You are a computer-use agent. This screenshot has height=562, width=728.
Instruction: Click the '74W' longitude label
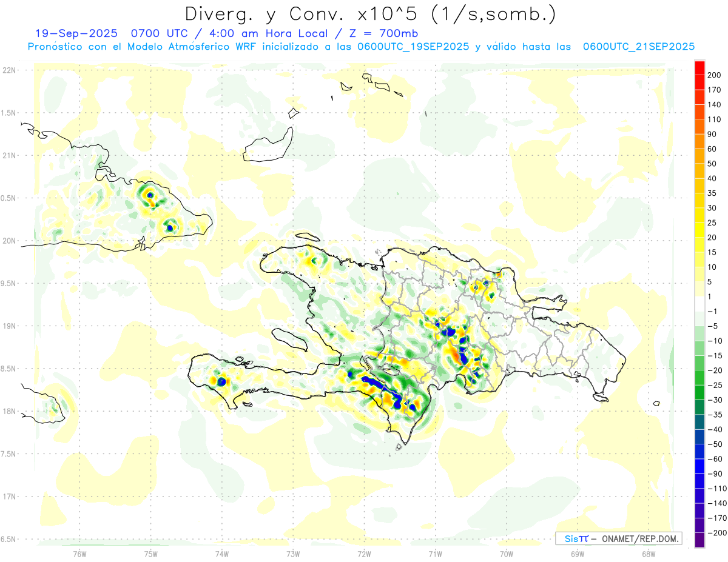point(222,554)
